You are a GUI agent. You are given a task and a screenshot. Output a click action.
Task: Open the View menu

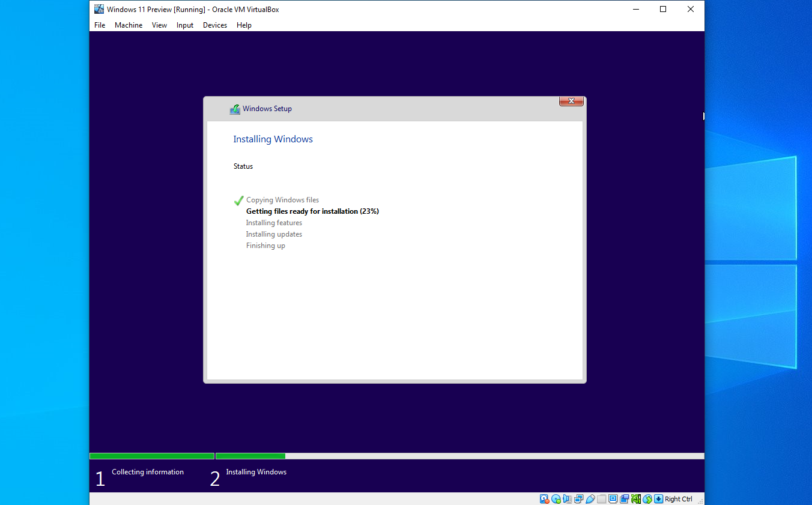(159, 25)
